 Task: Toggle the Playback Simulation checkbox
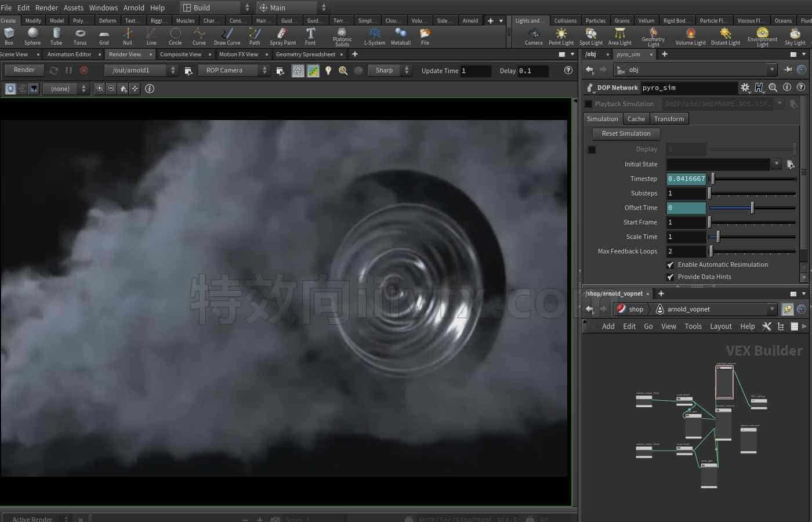pyautogui.click(x=589, y=104)
